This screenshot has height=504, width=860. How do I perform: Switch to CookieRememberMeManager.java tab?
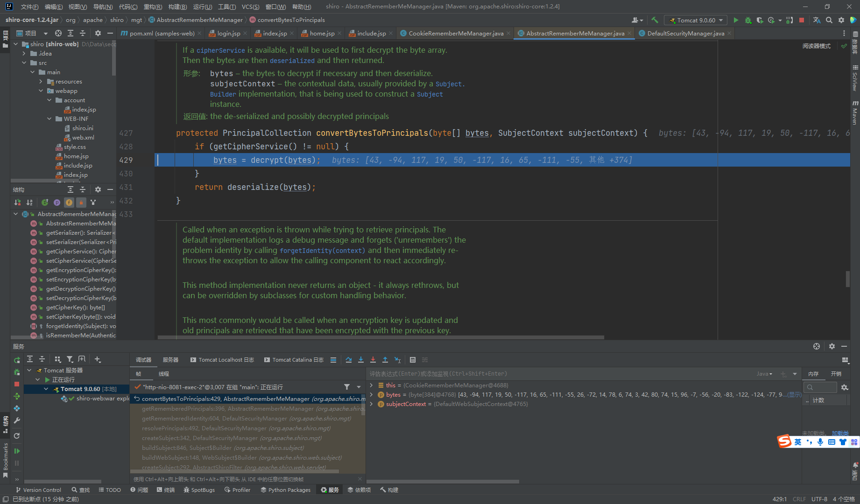[456, 33]
